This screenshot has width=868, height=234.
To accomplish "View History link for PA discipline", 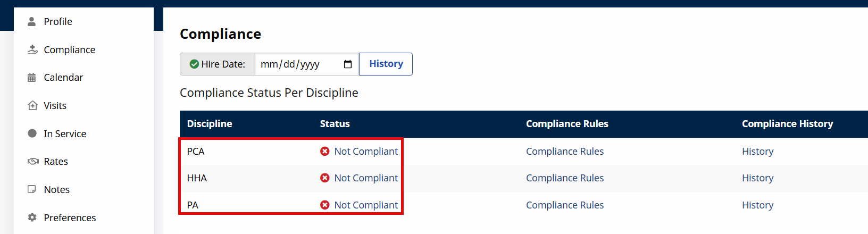I will (757, 205).
